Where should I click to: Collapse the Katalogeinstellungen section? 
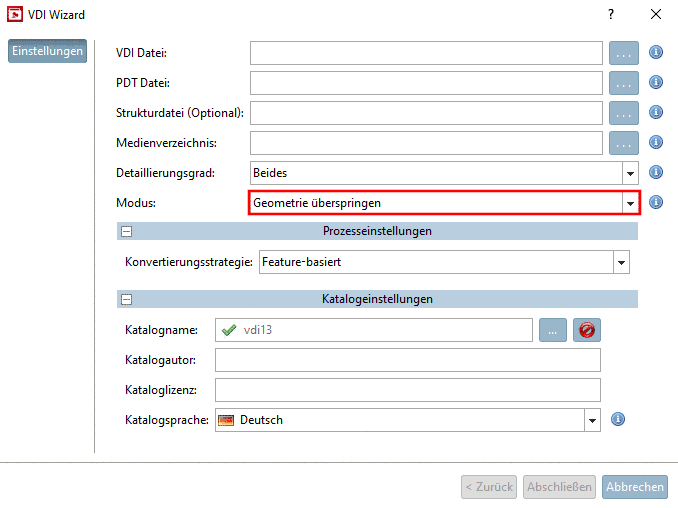(126, 300)
